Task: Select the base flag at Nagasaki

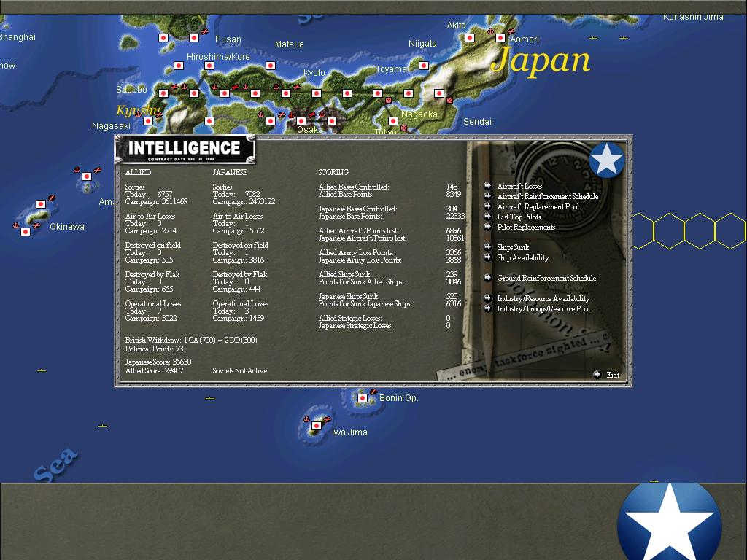Action: point(148,121)
